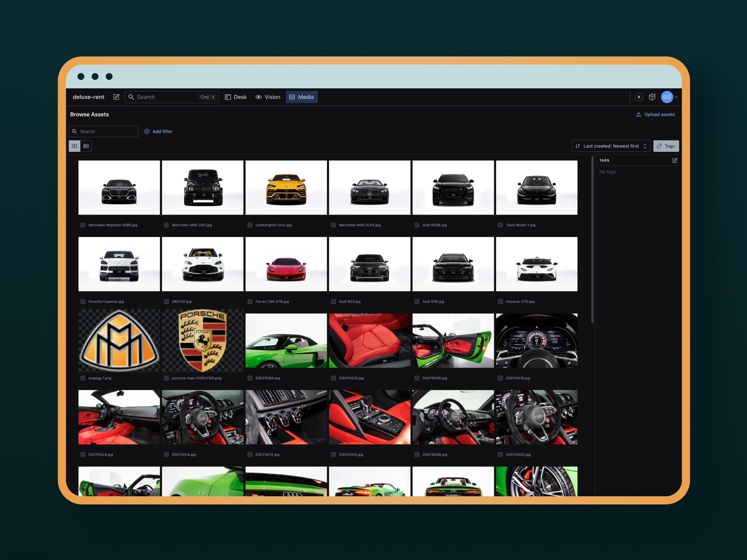Click the DSCF9302.jpg file name
The width and height of the screenshot is (747, 560).
coord(518,455)
